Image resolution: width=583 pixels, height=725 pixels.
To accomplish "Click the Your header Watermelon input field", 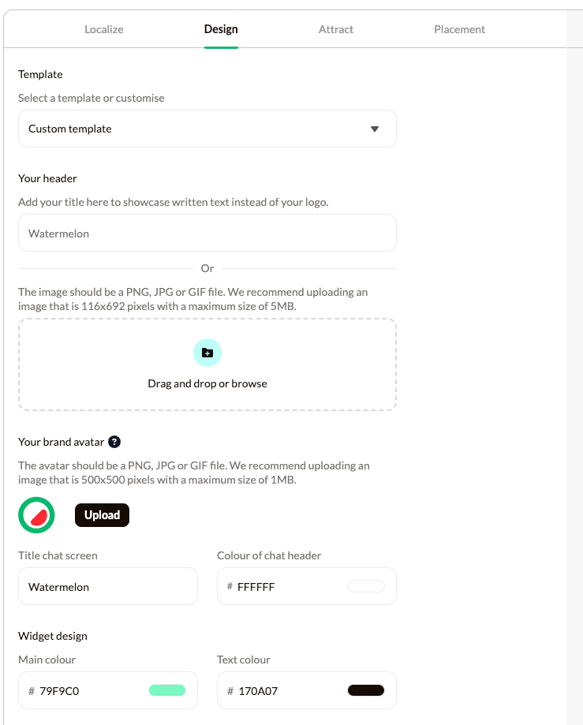I will tap(207, 233).
